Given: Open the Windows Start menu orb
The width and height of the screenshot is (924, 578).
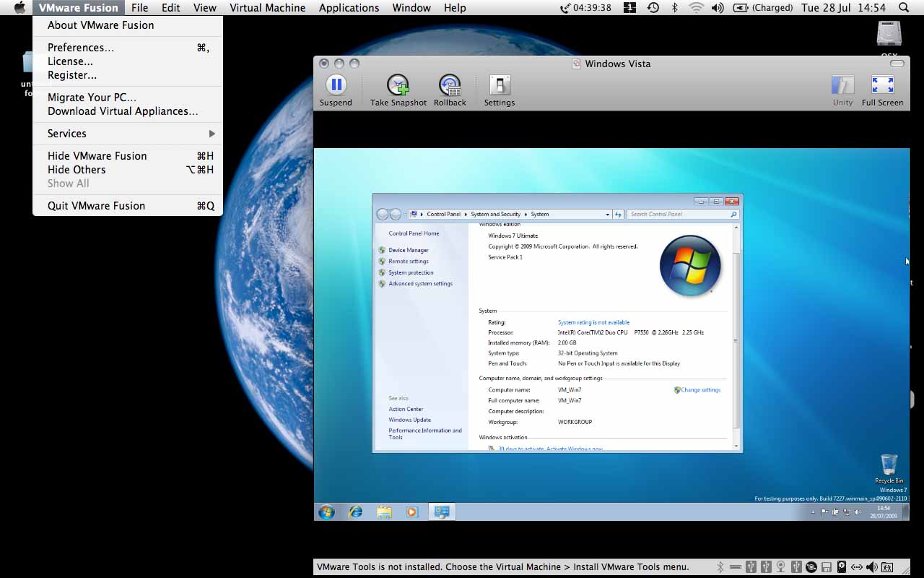Looking at the screenshot, I should click(326, 512).
